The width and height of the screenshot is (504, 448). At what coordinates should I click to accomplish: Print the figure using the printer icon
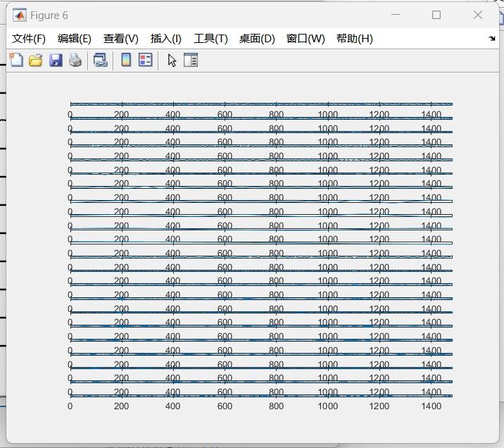pos(75,60)
